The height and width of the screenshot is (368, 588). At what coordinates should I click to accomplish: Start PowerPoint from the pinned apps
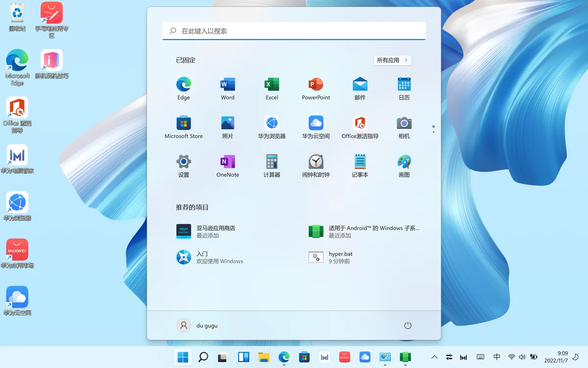(x=316, y=89)
